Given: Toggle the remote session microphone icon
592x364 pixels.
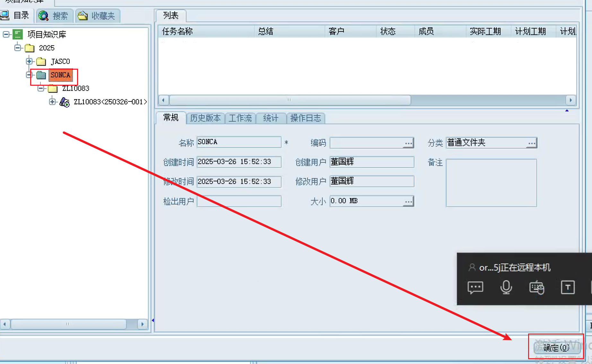Looking at the screenshot, I should [506, 287].
